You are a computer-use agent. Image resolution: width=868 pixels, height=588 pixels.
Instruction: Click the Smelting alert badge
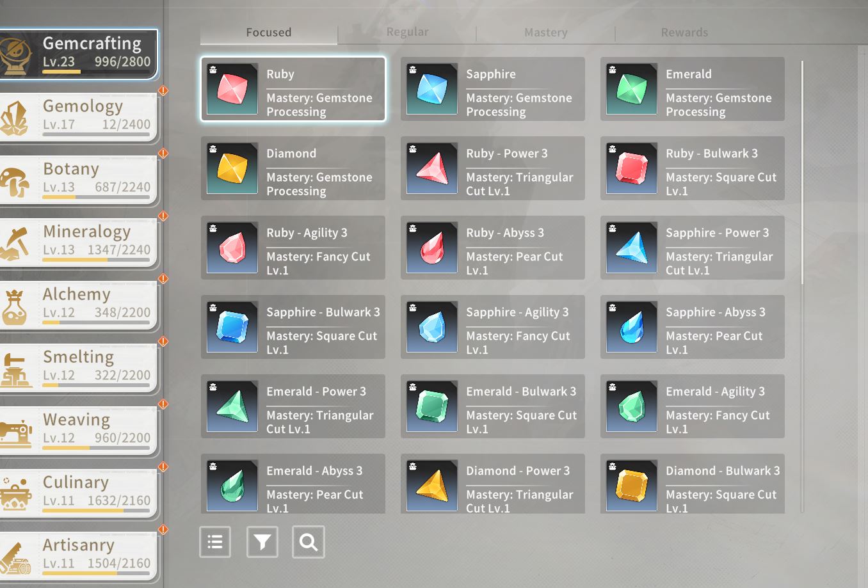tap(163, 342)
